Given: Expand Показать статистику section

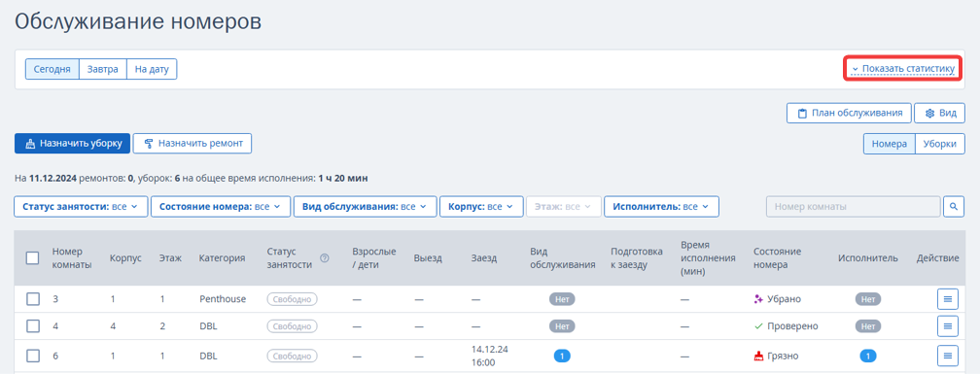Looking at the screenshot, I should click(x=903, y=69).
